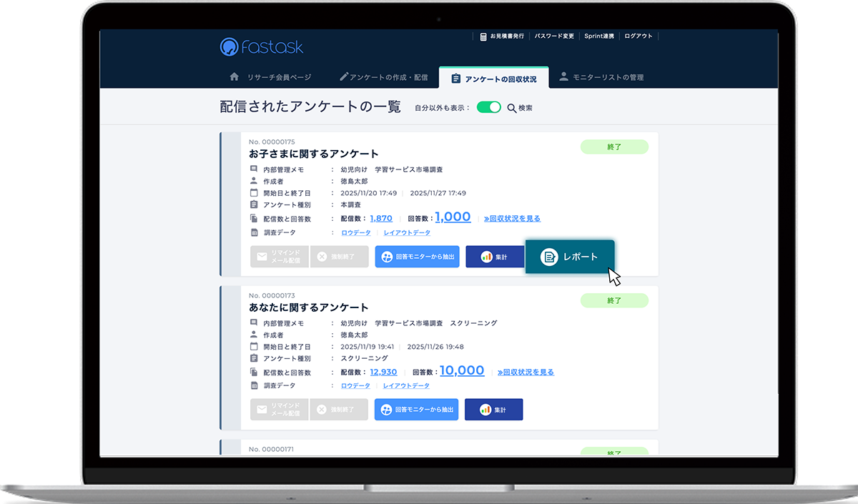This screenshot has width=858, height=504.
Task: Click the X icon on 強制終了
Action: click(x=320, y=257)
